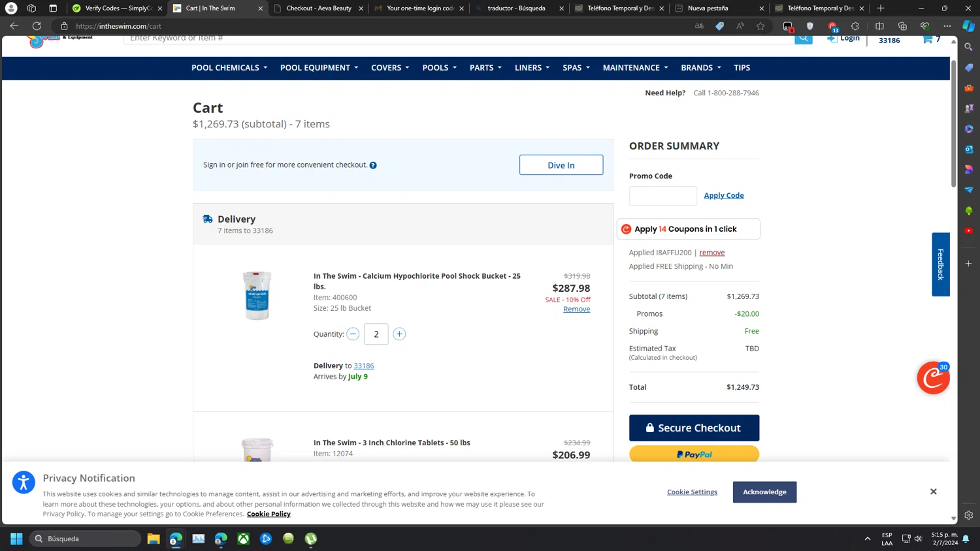Close the Privacy Notification banner
Screen dimensions: 980x551
[933, 492]
